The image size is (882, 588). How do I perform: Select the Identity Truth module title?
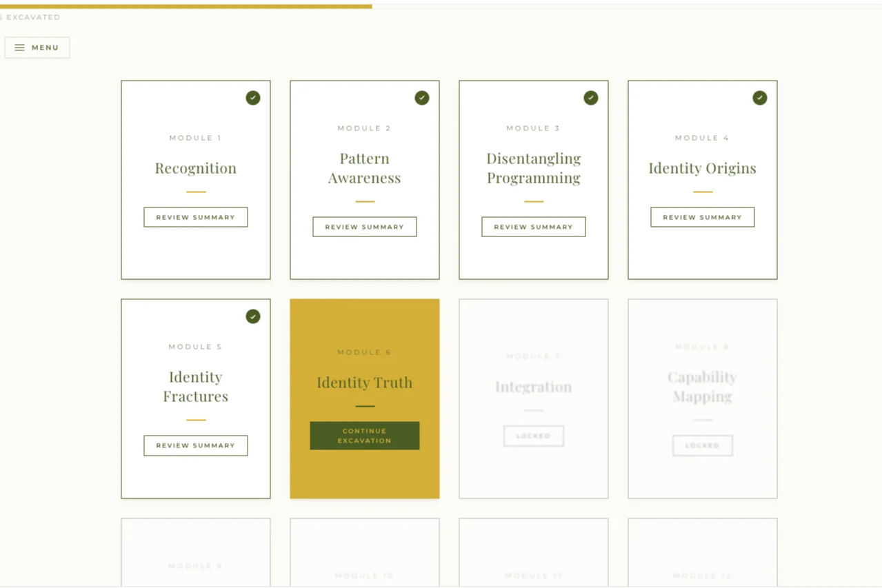[365, 383]
